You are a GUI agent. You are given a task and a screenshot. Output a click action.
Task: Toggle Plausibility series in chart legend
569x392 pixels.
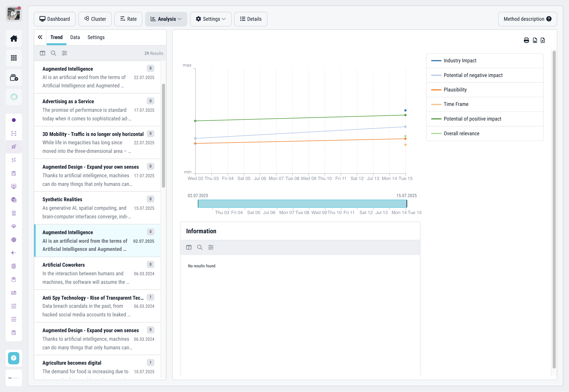(x=455, y=90)
